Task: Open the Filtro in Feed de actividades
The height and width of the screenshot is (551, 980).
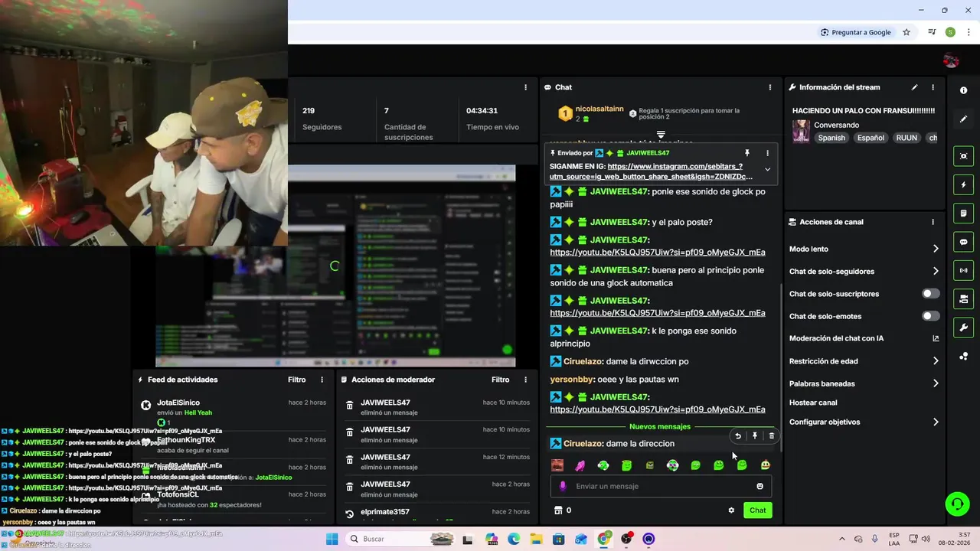Action: tap(297, 380)
